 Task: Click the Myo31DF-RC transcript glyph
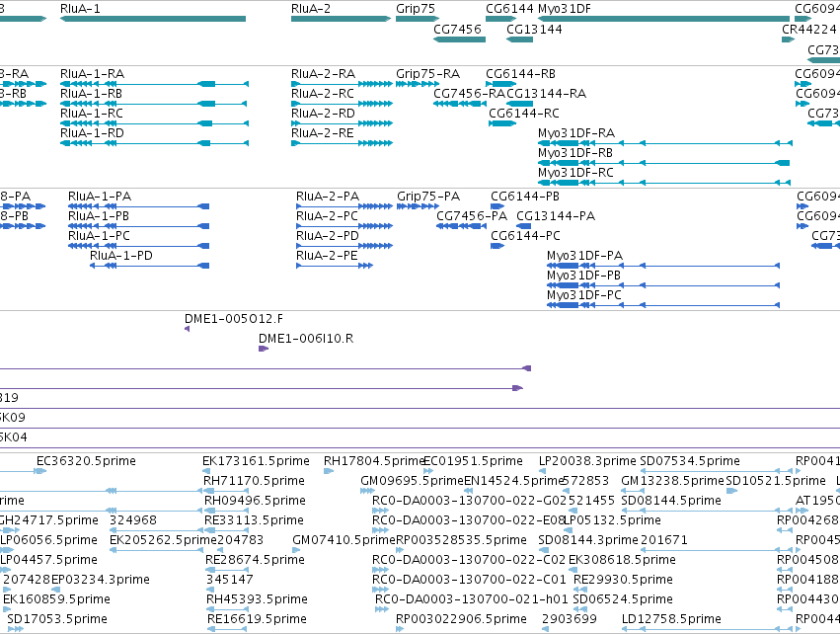pos(664,183)
